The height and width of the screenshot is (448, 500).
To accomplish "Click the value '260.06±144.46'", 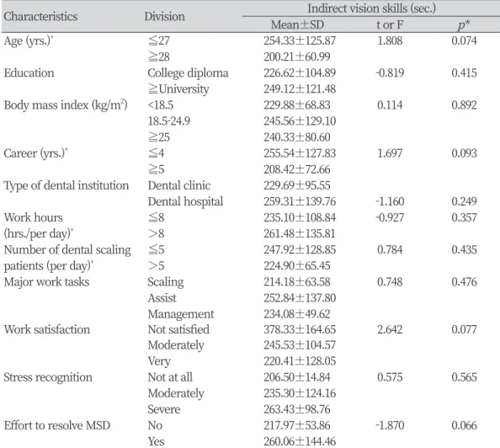I will (x=300, y=441).
